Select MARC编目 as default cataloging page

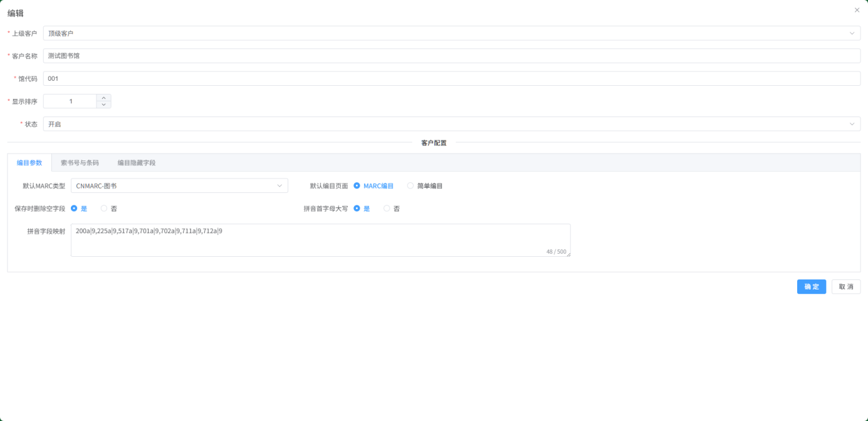(x=374, y=185)
